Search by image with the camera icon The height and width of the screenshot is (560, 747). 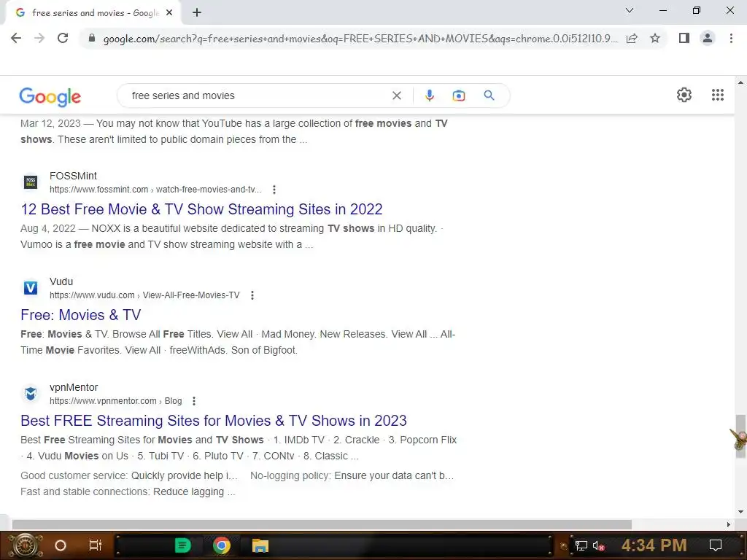pos(458,96)
